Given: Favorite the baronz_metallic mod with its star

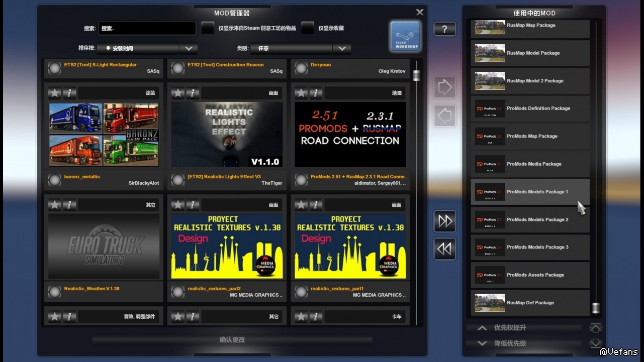Looking at the screenshot, I should pyautogui.click(x=54, y=93).
